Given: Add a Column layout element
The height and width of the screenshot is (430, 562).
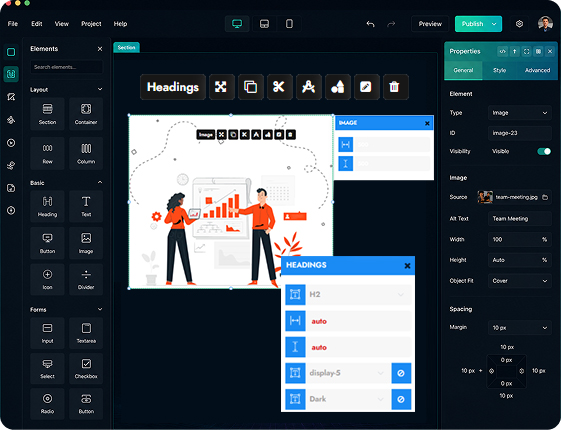Looking at the screenshot, I should point(86,153).
